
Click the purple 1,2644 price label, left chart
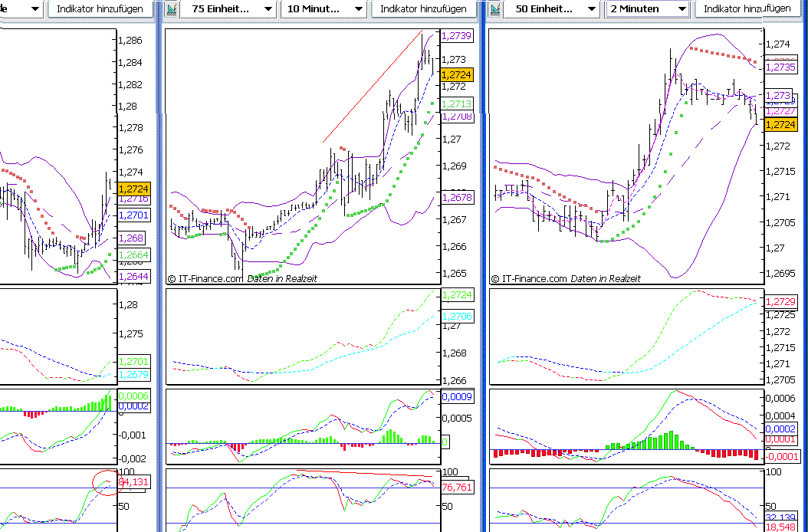pos(135,275)
